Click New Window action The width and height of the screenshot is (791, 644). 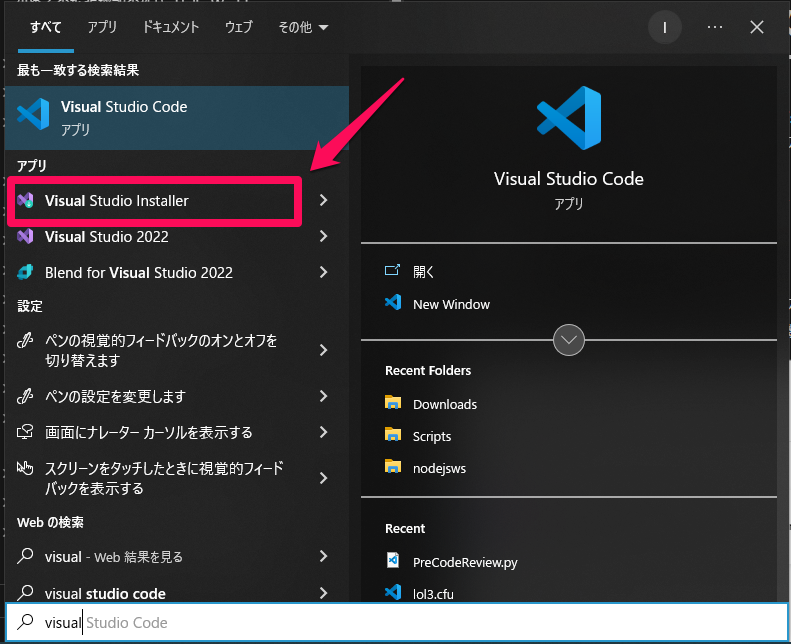click(451, 305)
